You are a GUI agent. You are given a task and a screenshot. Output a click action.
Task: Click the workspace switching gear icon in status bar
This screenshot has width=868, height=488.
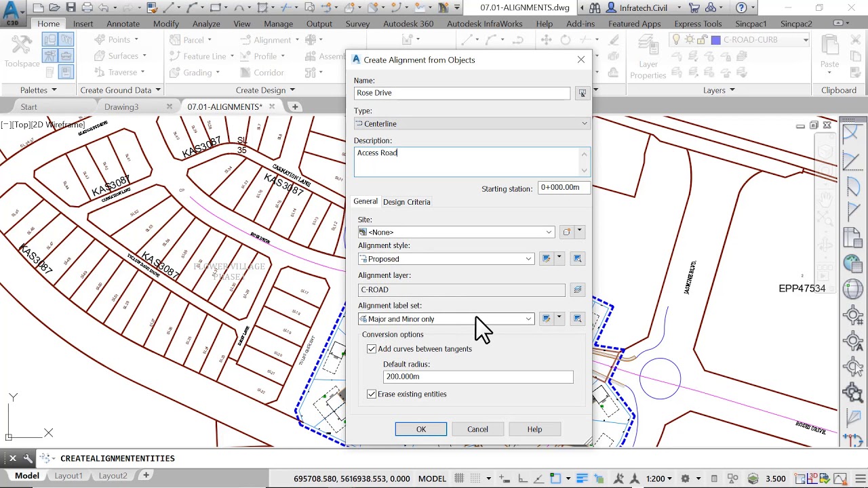[685, 479]
